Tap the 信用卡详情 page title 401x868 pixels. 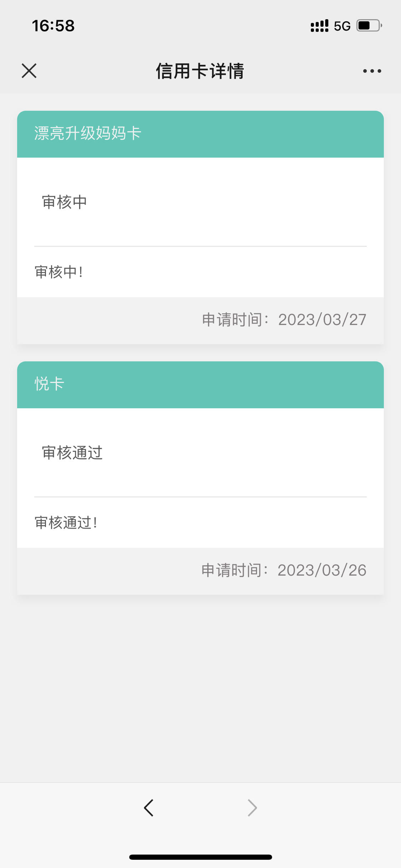pos(200,71)
